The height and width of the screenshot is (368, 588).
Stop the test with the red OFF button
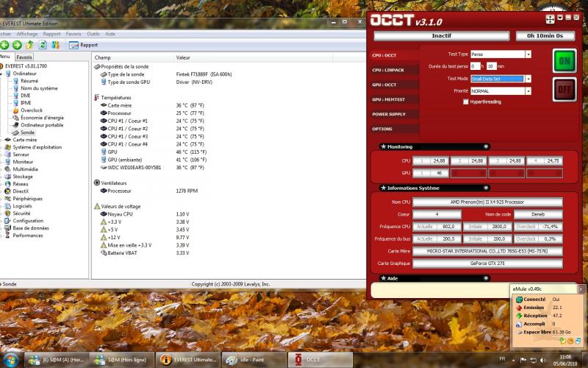click(564, 89)
